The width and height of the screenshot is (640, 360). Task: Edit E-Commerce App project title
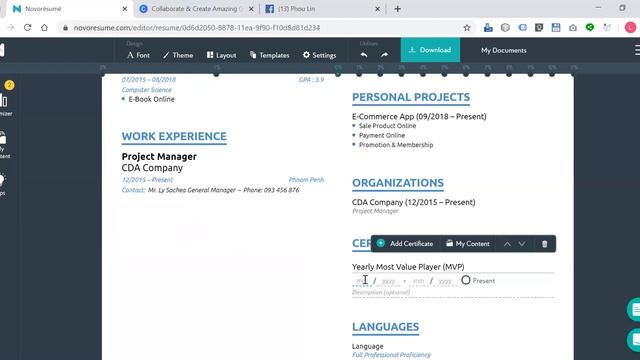[419, 116]
